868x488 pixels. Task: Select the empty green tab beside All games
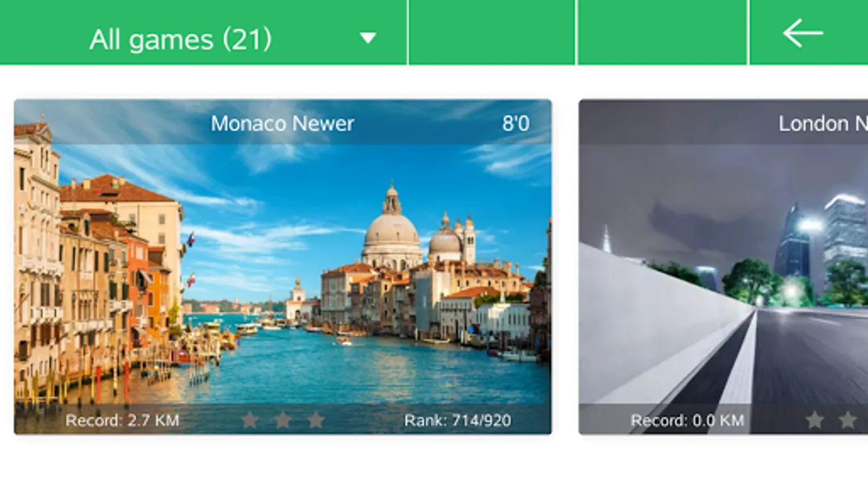[x=492, y=32]
